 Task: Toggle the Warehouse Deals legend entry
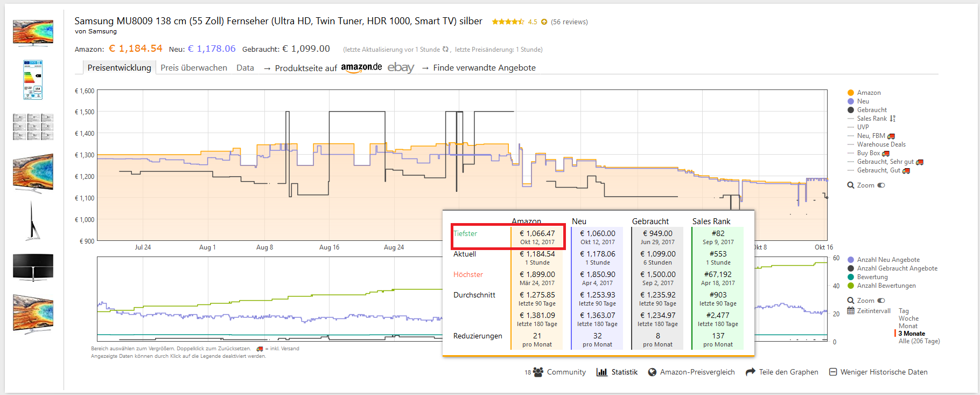[x=877, y=144]
